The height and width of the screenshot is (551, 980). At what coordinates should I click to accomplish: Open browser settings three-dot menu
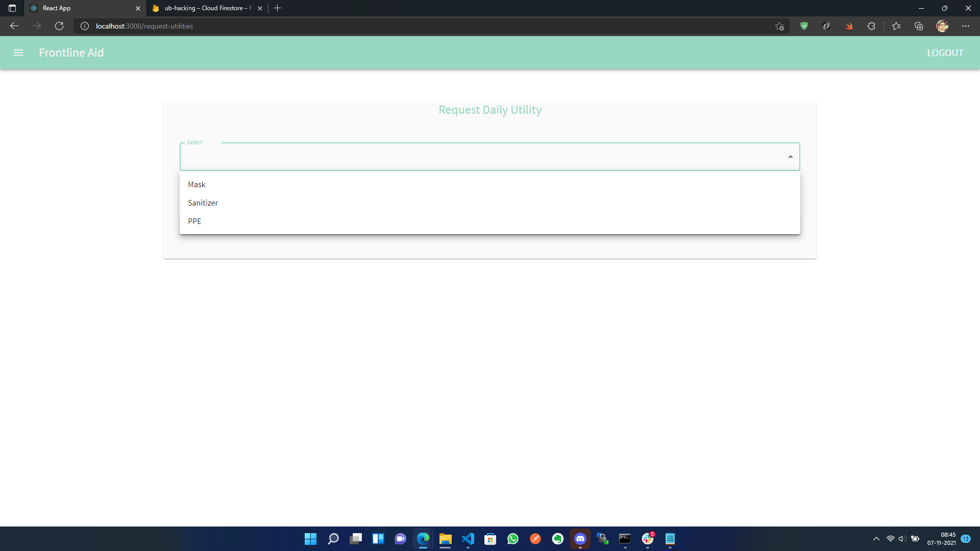[965, 26]
